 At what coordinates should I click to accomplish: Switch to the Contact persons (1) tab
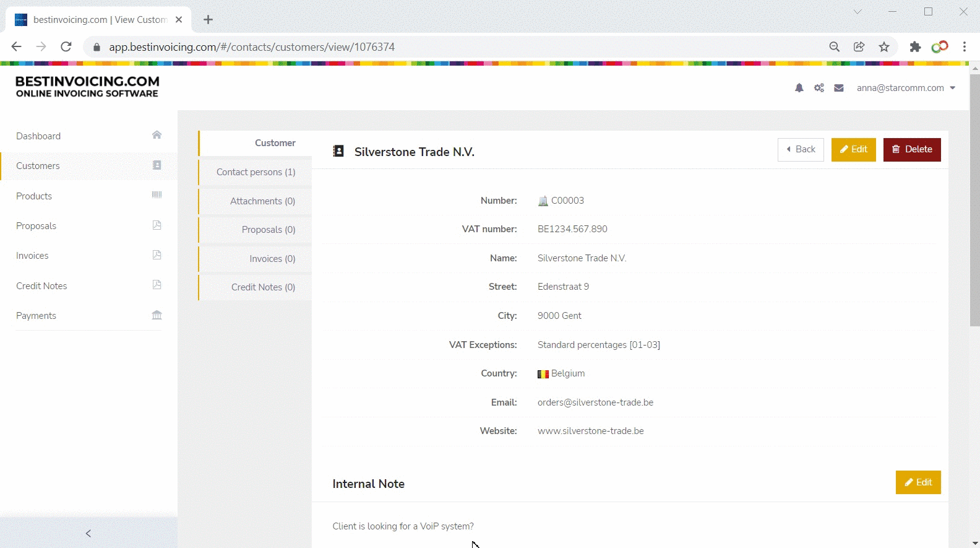[x=256, y=172]
